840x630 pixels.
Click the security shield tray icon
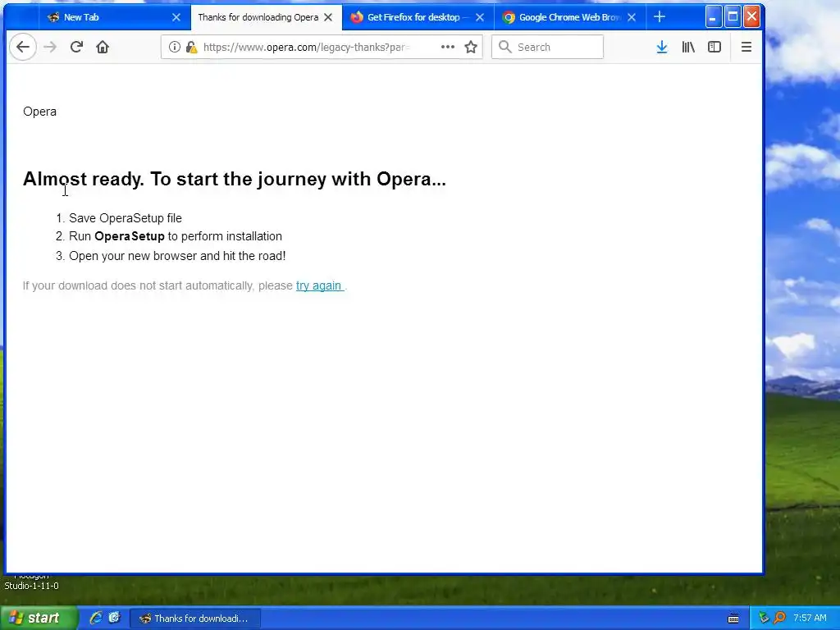(764, 619)
